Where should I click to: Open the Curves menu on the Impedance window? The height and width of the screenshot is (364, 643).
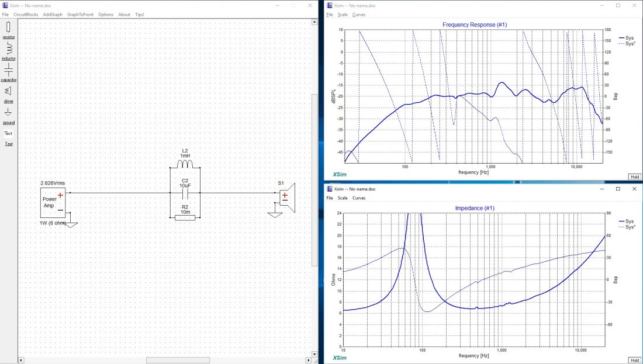(359, 197)
